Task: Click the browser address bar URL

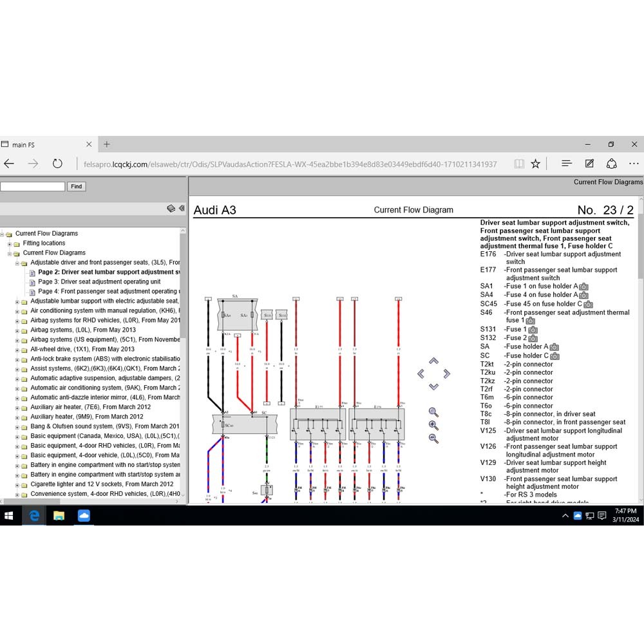Action: click(290, 164)
